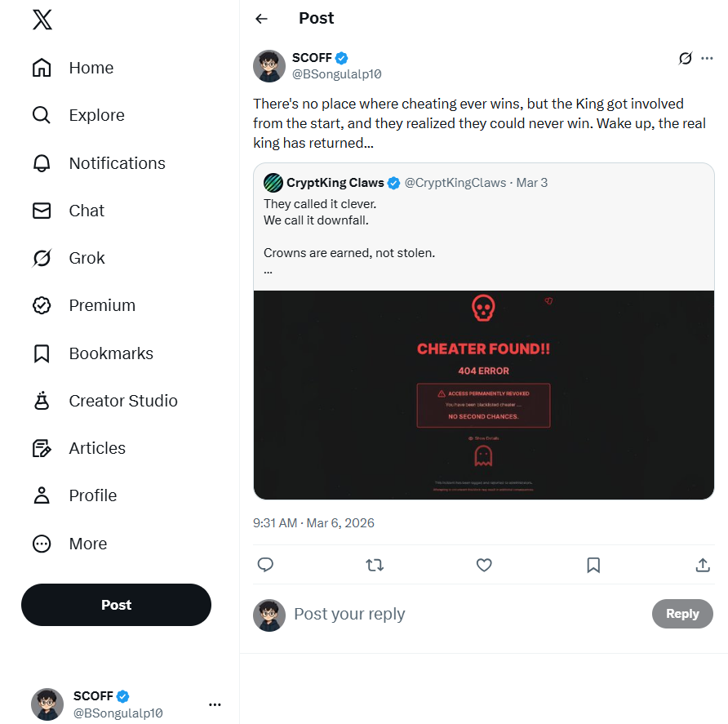This screenshot has height=724, width=728.
Task: Click the grey Reply button
Action: (682, 614)
